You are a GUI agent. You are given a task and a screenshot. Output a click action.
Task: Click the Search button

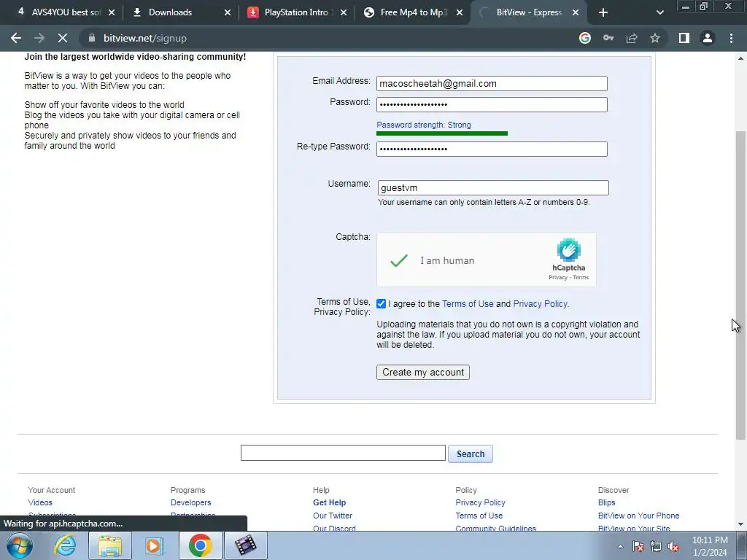(x=471, y=454)
